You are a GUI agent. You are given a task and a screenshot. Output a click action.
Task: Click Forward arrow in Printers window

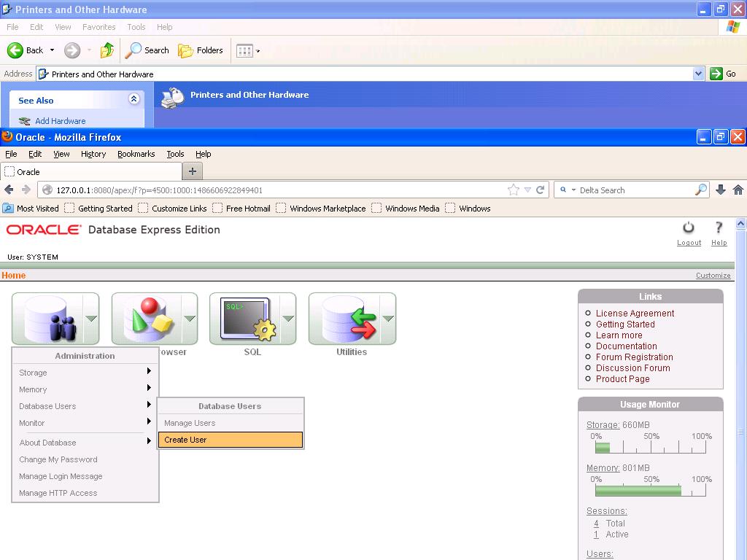pyautogui.click(x=72, y=50)
